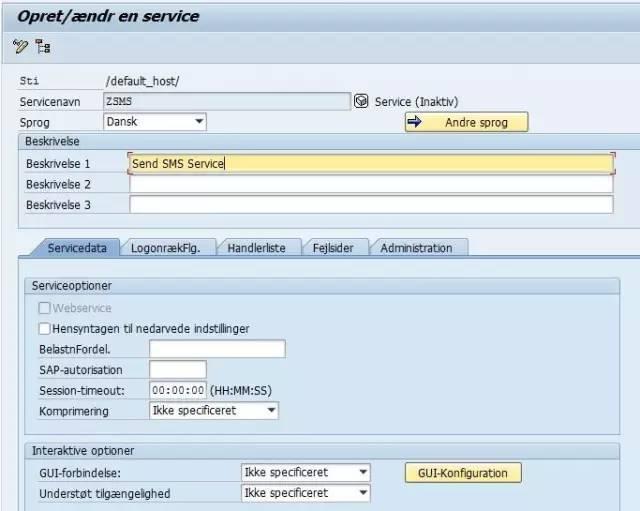Click the GUI-Konfiguration button
Viewport: 640px width, 511px height.
point(463,473)
